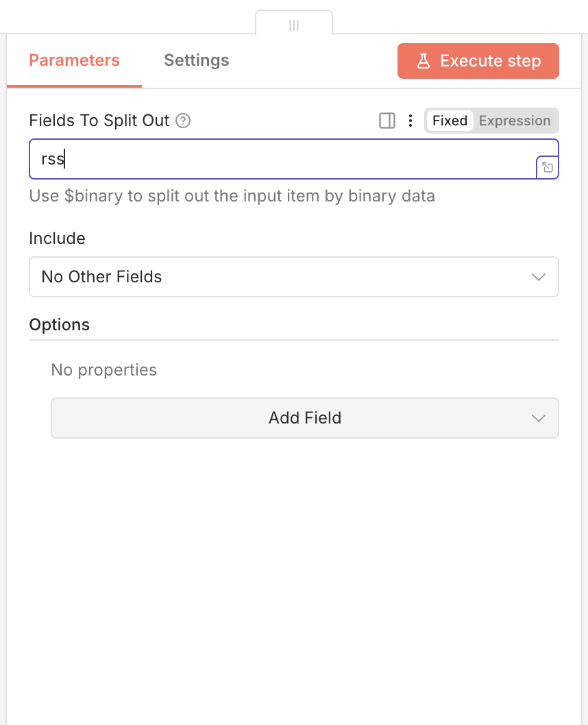Click the chevron arrow on Add Field
588x725 pixels.
pyautogui.click(x=539, y=418)
